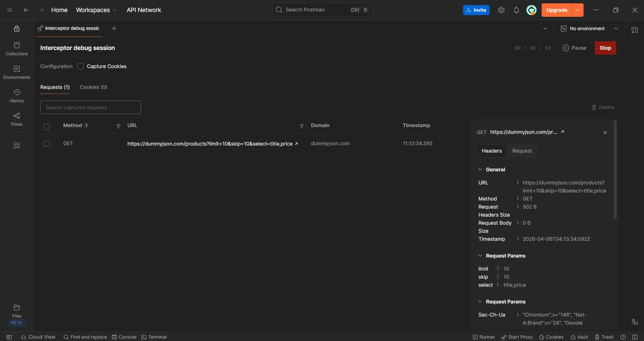Image resolution: width=644 pixels, height=341 pixels.
Task: Open the settings gear icon
Action: (501, 10)
